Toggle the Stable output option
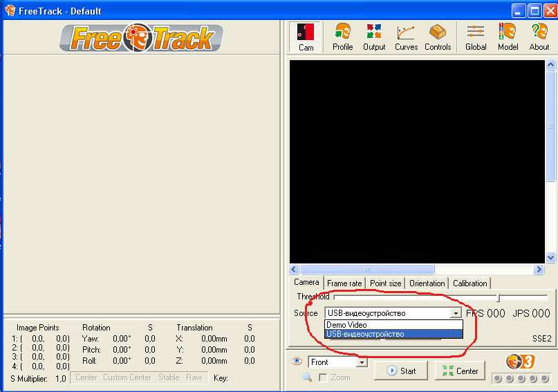This screenshot has height=392, width=558. coord(169,377)
